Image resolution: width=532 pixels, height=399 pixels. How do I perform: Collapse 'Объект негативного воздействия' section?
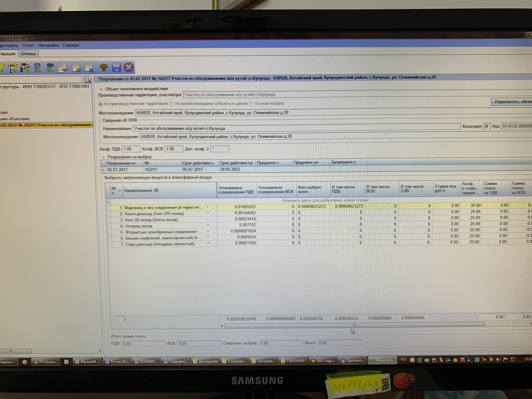pos(101,89)
